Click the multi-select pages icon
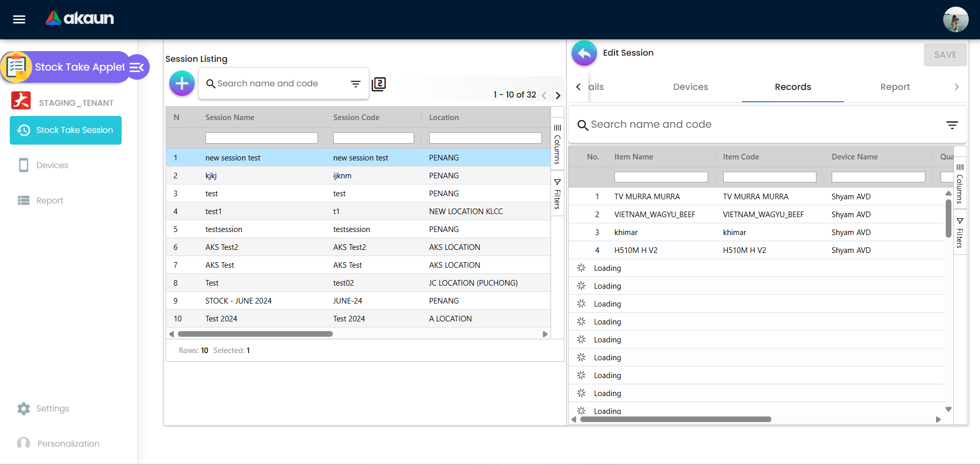Screen dimensions: 980x465 (x=379, y=84)
